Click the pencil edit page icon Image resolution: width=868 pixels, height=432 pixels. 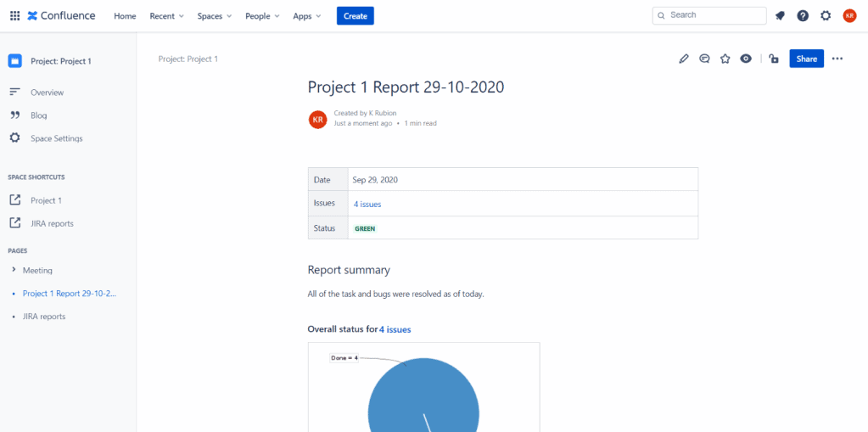[x=684, y=59]
